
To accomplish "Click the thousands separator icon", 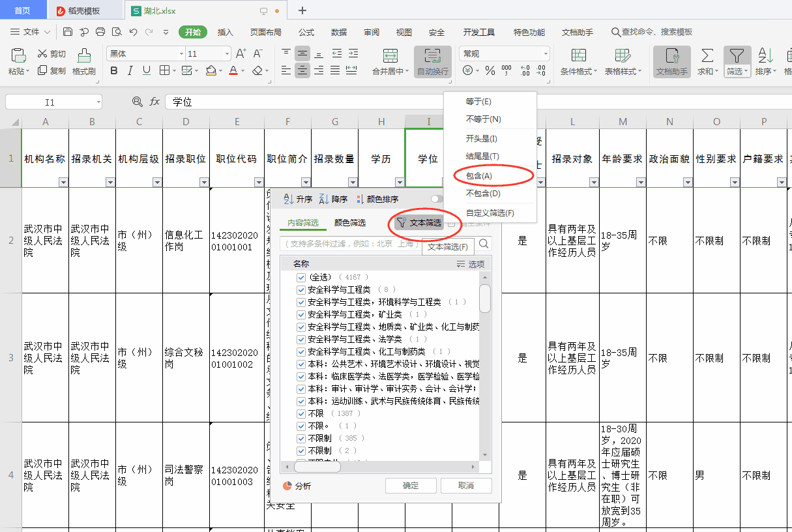I will pos(506,70).
